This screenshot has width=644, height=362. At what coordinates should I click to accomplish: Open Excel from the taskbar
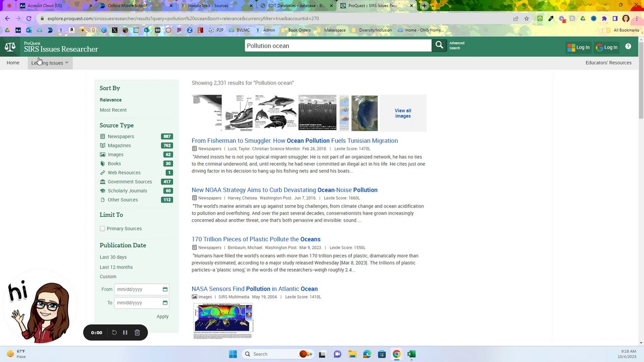point(411,354)
